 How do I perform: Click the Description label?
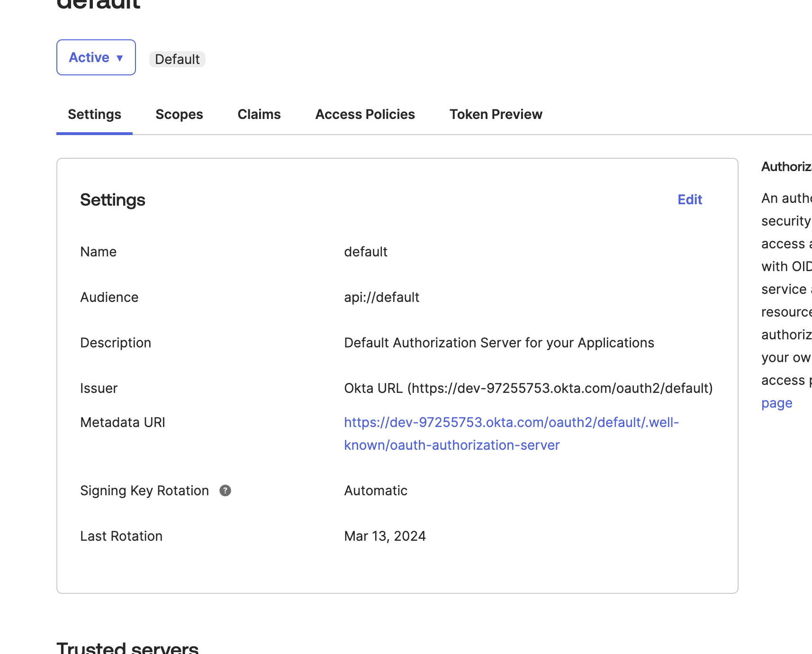click(116, 343)
